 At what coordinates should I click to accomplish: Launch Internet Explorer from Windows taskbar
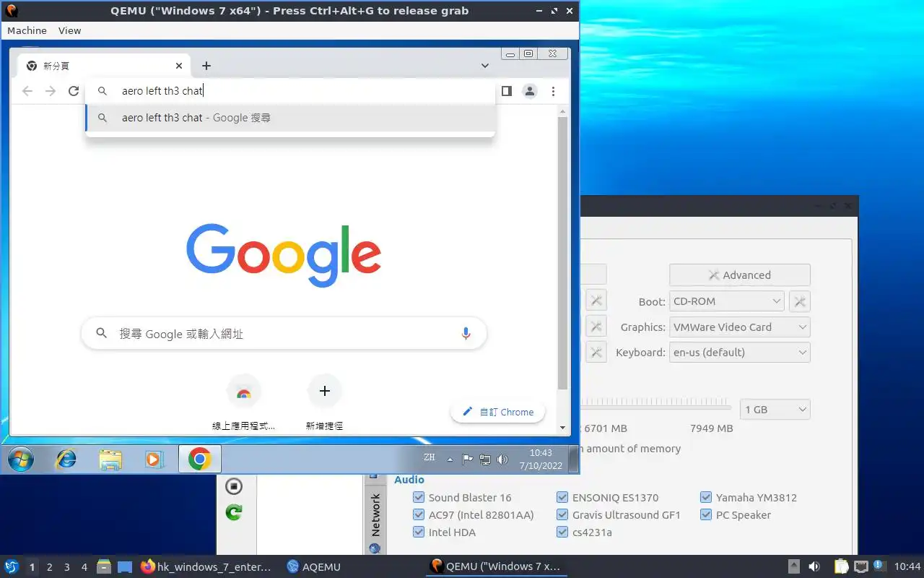coord(66,459)
